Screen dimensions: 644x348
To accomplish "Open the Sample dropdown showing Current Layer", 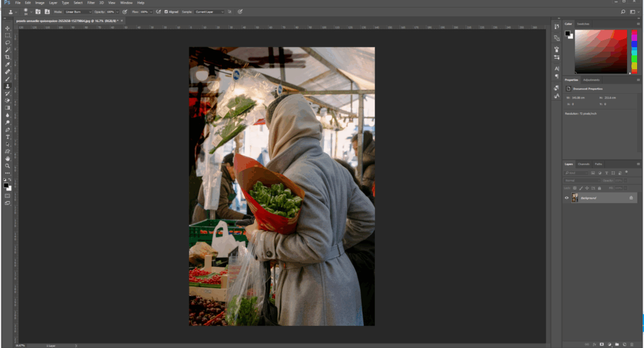I will pyautogui.click(x=209, y=12).
